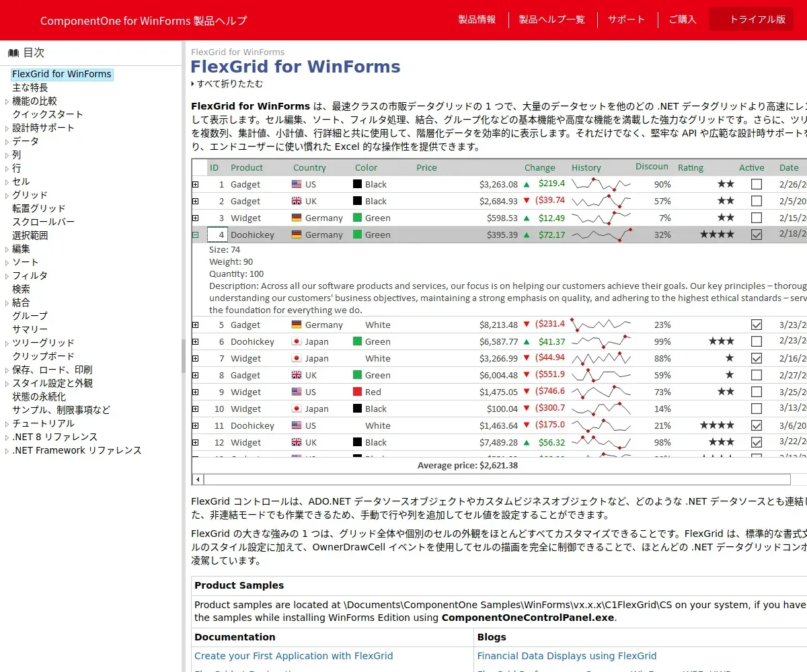Select クイックスタート in the contents tree

[x=48, y=114]
